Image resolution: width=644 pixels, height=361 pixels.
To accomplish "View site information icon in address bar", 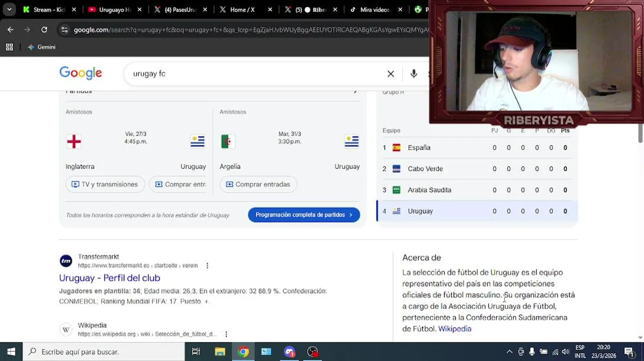I will tap(64, 30).
